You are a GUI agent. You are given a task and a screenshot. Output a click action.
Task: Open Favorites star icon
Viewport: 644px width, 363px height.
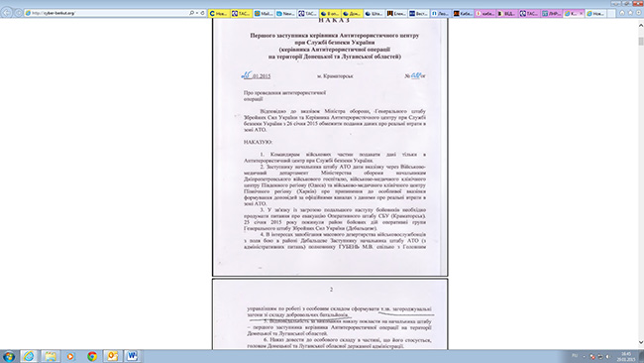pyautogui.click(x=630, y=13)
